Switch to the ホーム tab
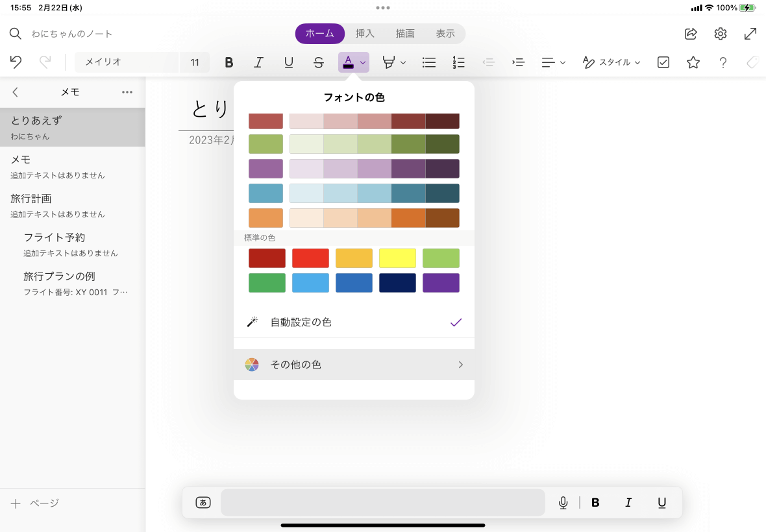766x532 pixels. coord(320,34)
